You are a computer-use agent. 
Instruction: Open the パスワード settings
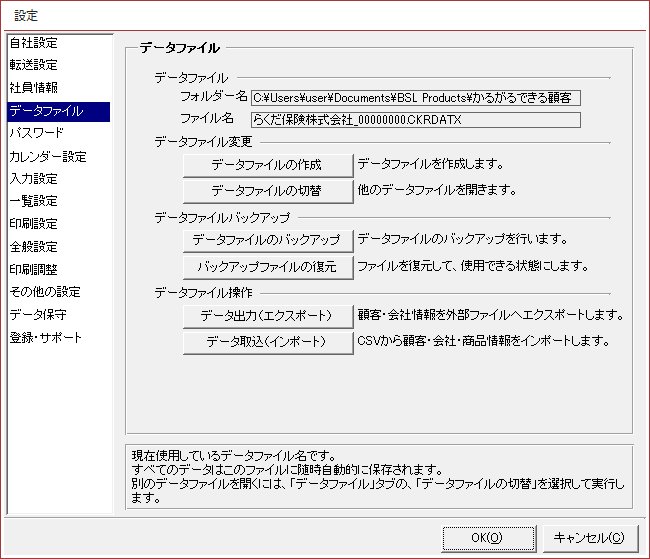[x=36, y=133]
